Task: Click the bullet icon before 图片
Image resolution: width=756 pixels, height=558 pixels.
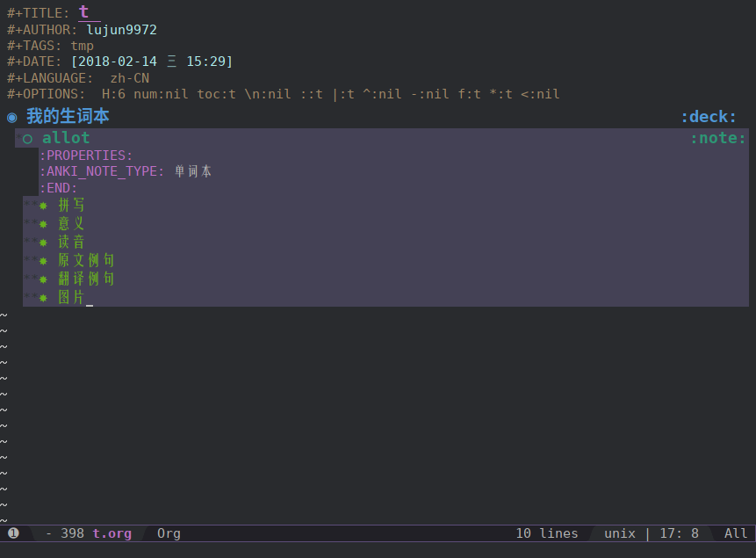Action: [42, 297]
